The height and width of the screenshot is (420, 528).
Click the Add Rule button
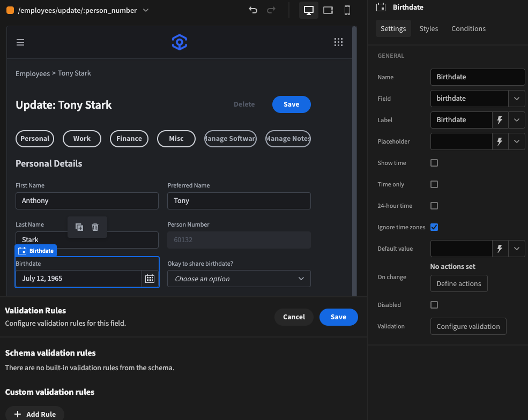34,414
